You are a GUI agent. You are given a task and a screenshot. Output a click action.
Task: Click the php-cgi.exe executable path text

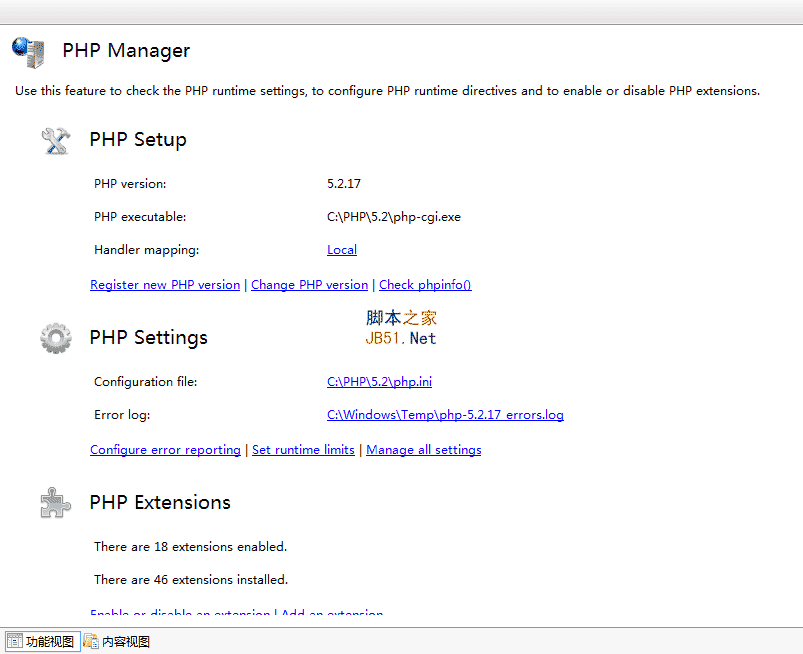coord(393,217)
